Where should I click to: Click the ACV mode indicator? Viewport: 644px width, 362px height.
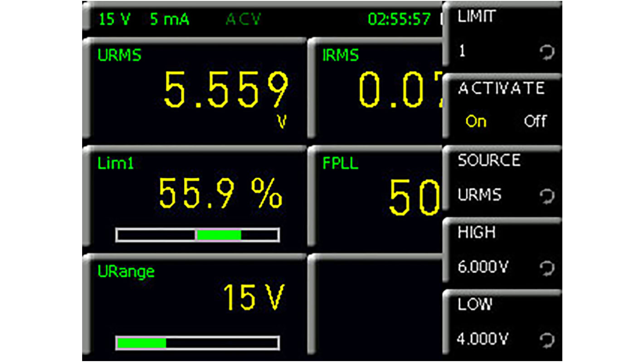click(243, 20)
